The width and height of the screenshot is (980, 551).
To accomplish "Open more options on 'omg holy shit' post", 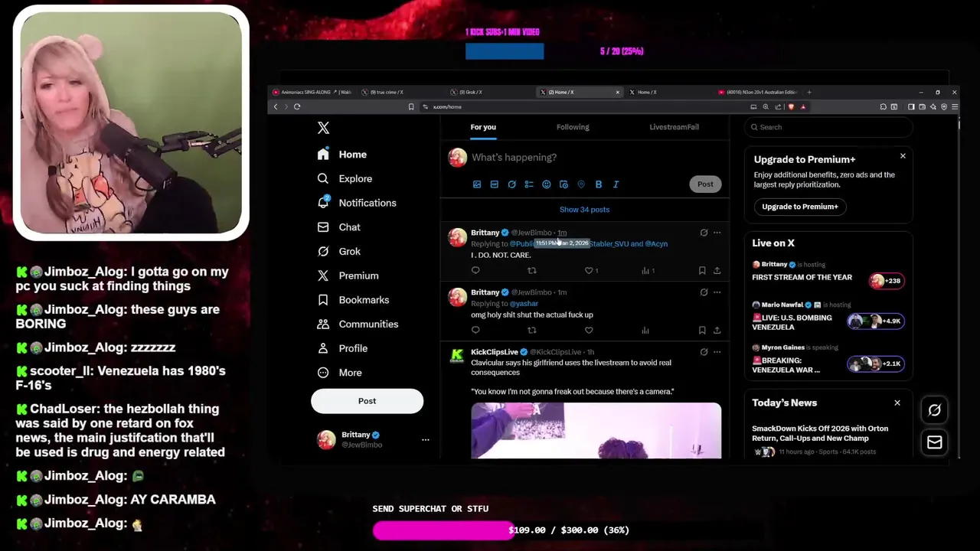I will click(x=717, y=292).
